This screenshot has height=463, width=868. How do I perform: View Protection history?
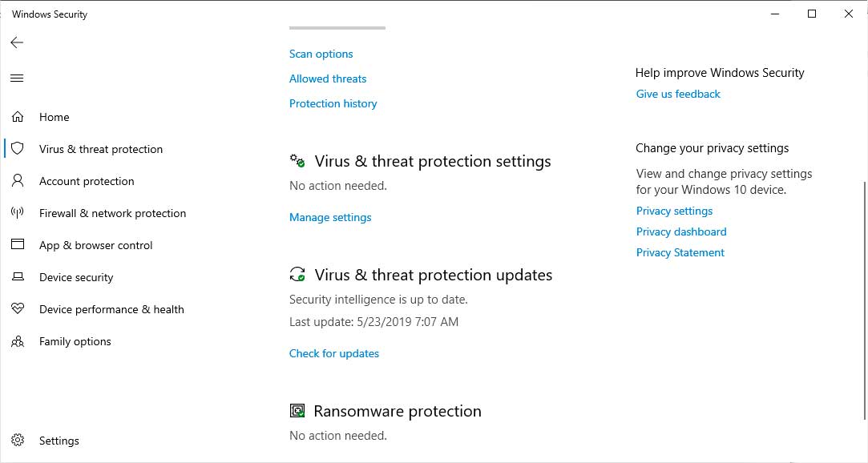[333, 103]
